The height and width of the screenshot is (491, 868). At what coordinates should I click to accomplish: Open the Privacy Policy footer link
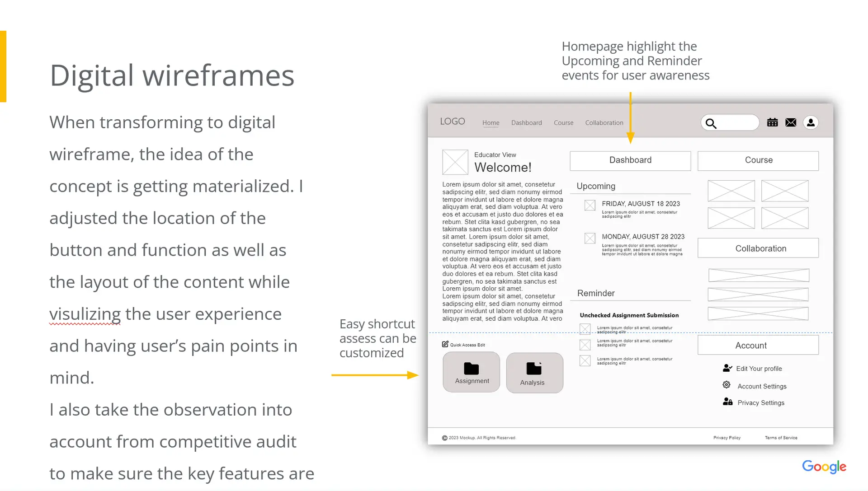click(x=726, y=438)
